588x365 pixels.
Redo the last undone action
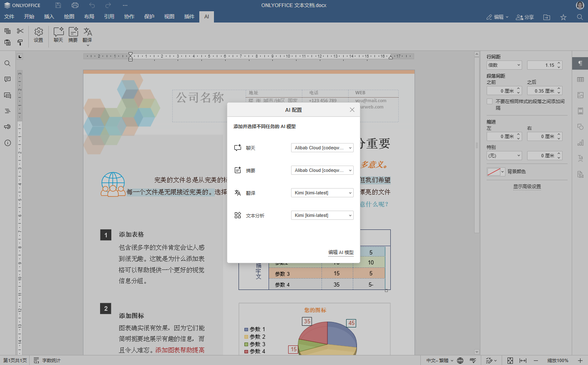(x=108, y=5)
